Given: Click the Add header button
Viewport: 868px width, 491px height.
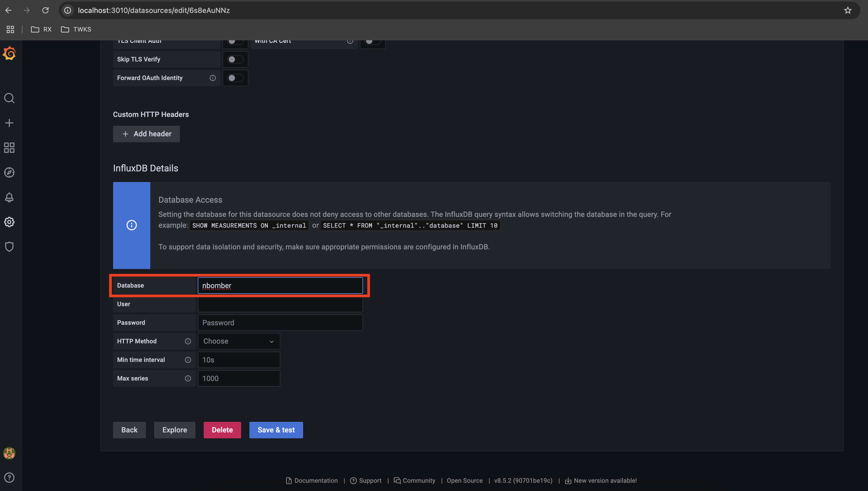Looking at the screenshot, I should pyautogui.click(x=146, y=134).
